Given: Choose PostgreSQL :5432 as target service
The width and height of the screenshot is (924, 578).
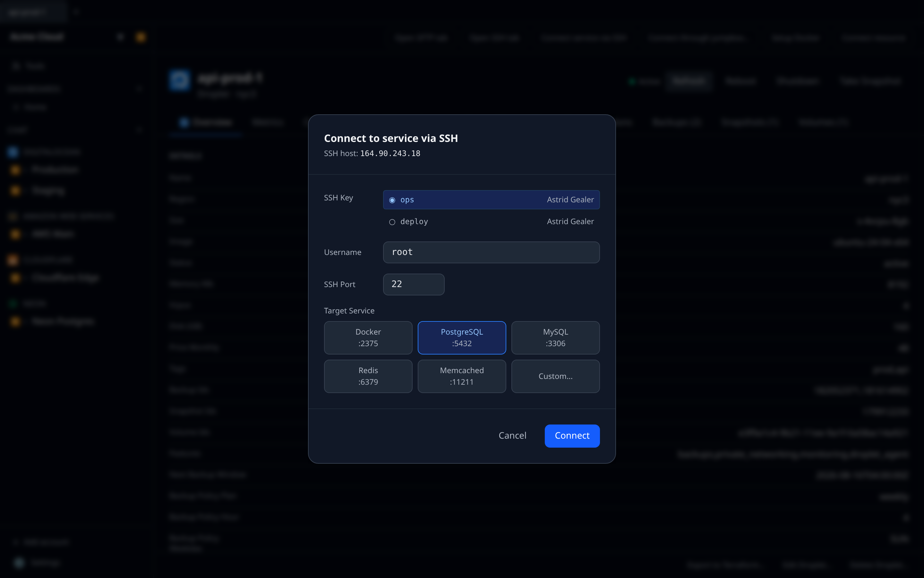Looking at the screenshot, I should [x=462, y=337].
